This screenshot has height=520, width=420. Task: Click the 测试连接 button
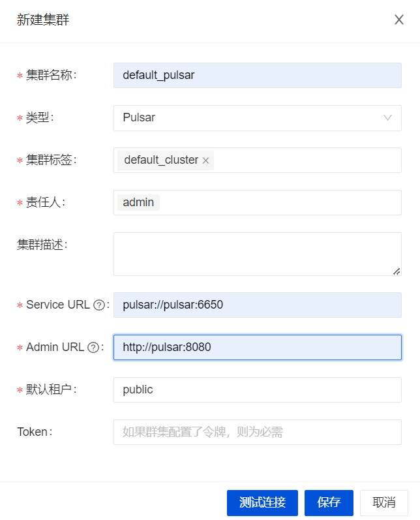point(262,502)
